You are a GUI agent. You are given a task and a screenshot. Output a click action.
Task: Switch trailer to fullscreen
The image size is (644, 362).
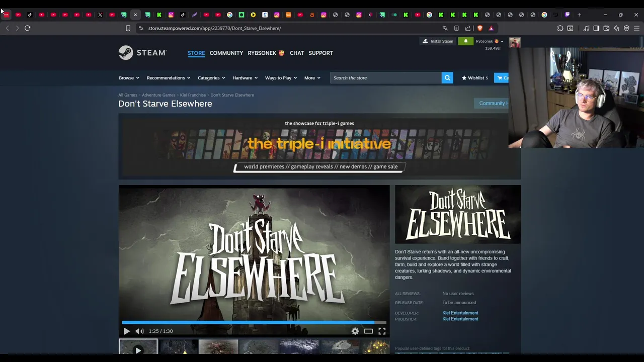(x=382, y=331)
